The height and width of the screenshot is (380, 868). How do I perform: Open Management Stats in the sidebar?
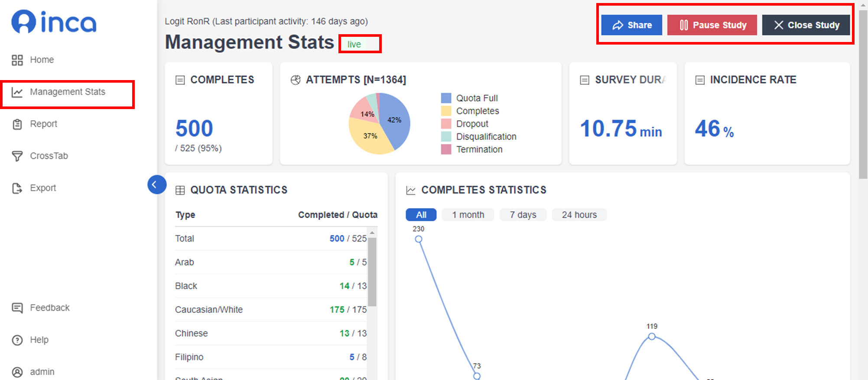click(68, 92)
